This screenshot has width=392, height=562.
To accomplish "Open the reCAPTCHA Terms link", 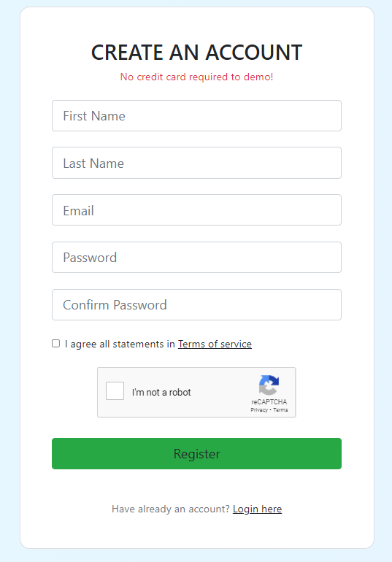I will click(280, 409).
